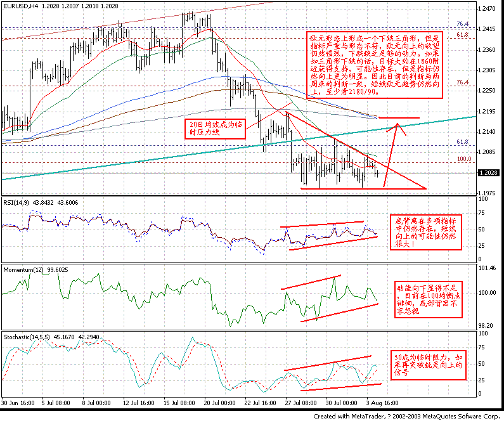Select the RSI signal value 43.6006

point(67,203)
